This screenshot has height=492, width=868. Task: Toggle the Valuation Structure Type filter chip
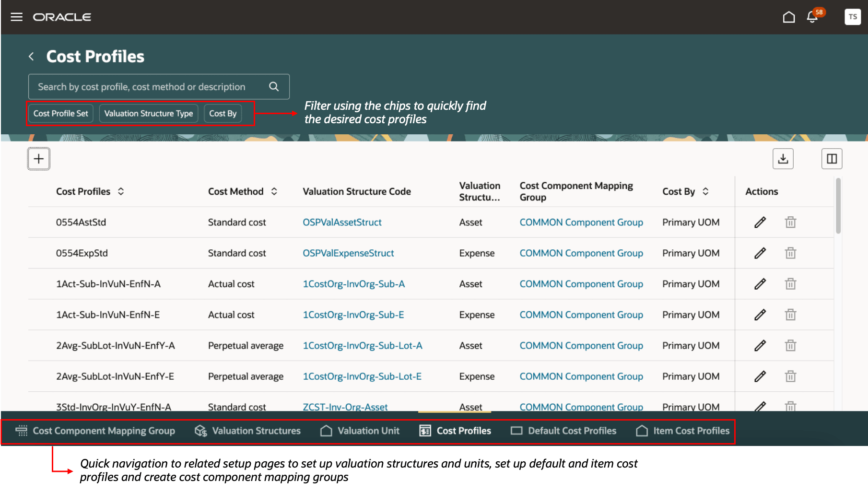tap(149, 114)
